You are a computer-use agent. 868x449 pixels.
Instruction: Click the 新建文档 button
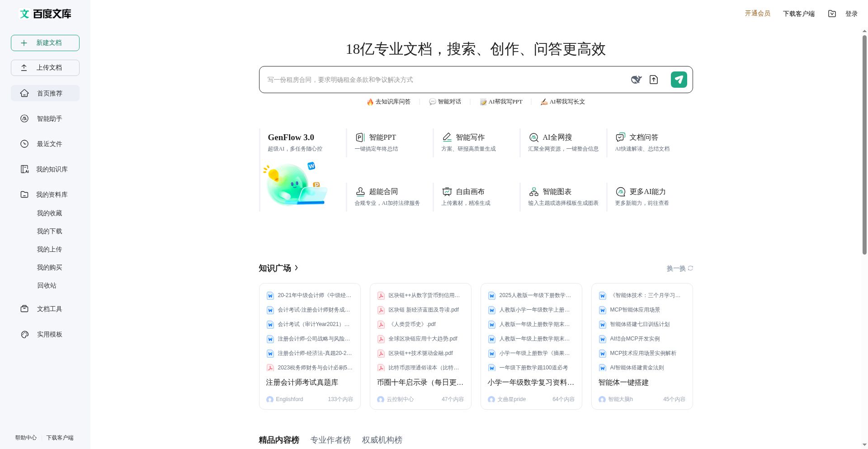point(45,43)
